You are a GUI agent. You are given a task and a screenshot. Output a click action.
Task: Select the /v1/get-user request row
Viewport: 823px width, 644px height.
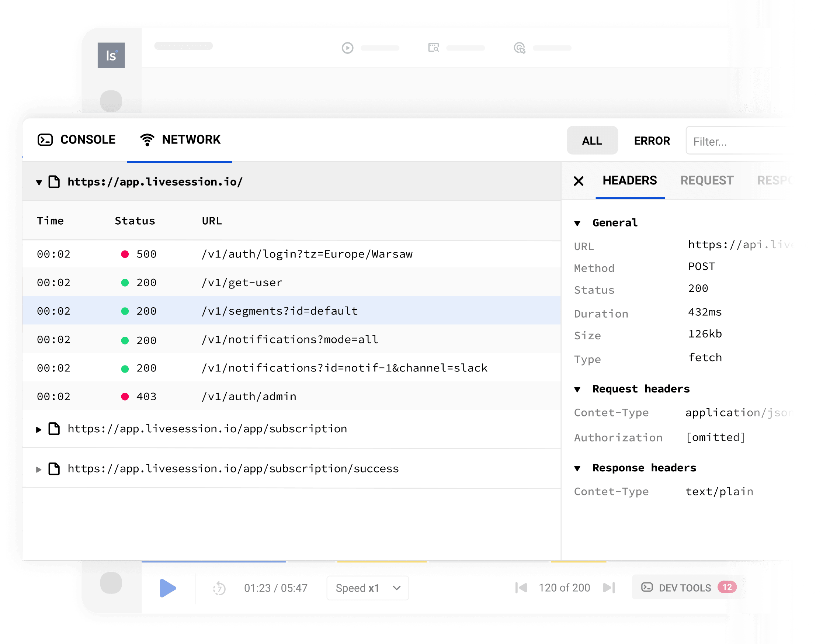point(292,283)
